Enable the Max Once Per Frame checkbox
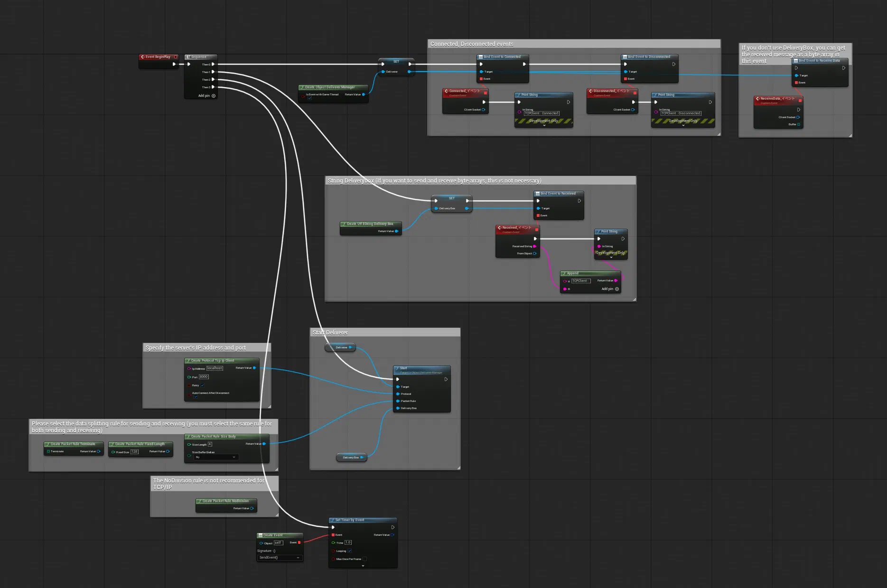 coord(364,559)
